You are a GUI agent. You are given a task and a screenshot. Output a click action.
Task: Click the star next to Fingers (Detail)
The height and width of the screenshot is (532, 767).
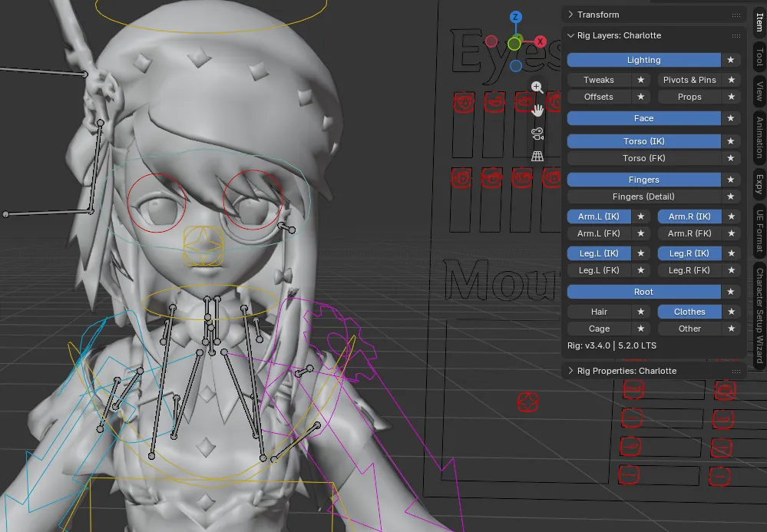[731, 197]
